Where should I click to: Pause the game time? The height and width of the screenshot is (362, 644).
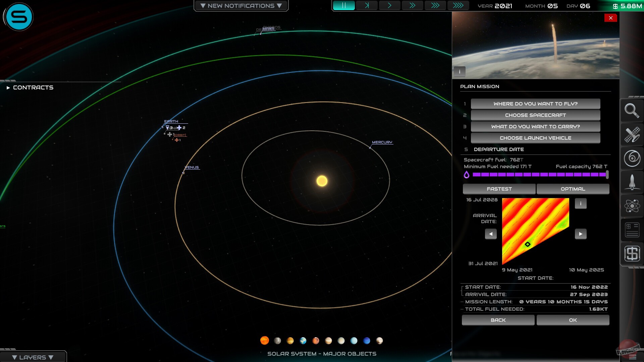pyautogui.click(x=344, y=6)
